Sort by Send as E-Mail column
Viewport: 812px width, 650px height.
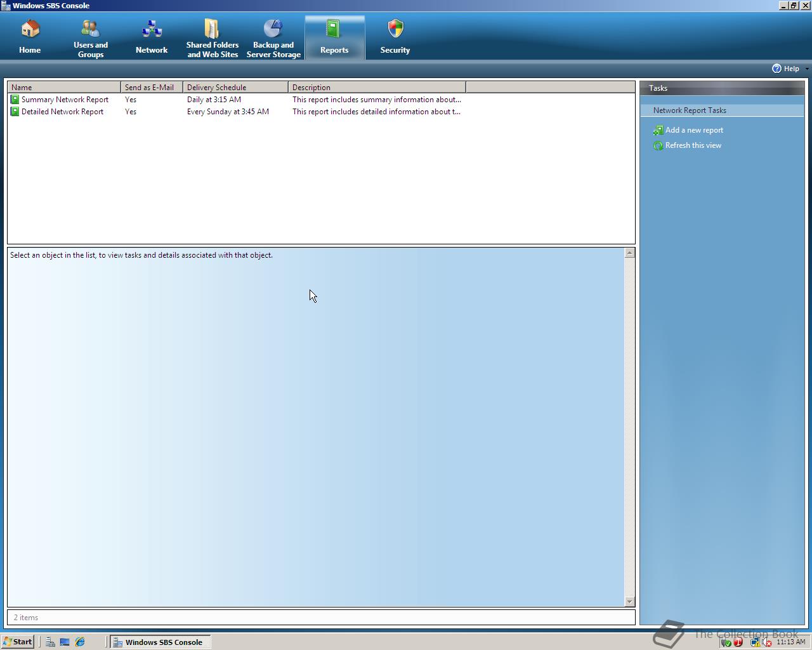point(152,87)
